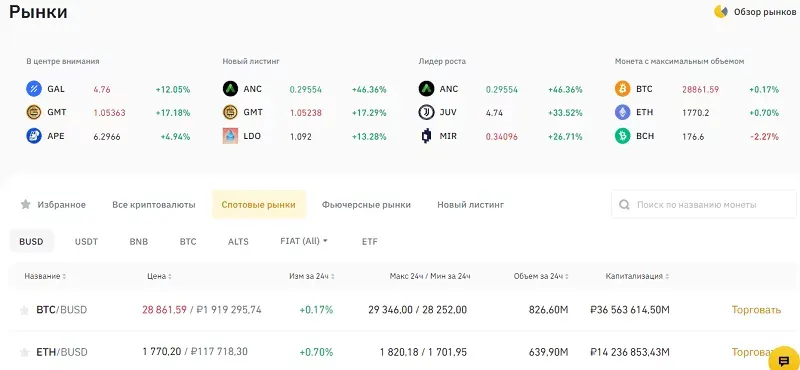This screenshot has height=370, width=800.
Task: Click GMT icon under Новый листинг
Action: [x=231, y=112]
